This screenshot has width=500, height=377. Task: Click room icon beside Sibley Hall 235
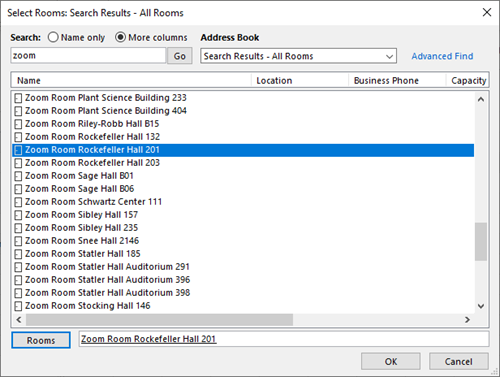pyautogui.click(x=18, y=228)
